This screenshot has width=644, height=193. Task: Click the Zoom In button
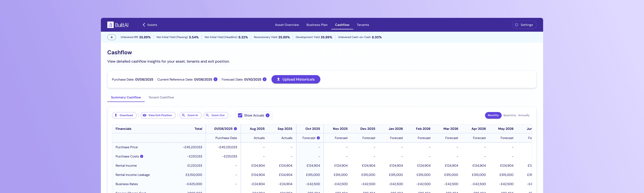pyautogui.click(x=190, y=115)
